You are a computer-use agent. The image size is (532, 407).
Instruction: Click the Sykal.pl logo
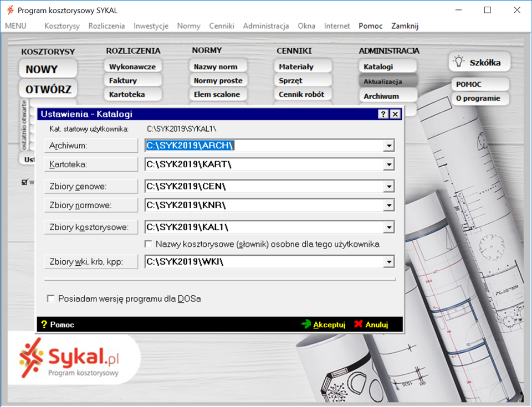[70, 358]
